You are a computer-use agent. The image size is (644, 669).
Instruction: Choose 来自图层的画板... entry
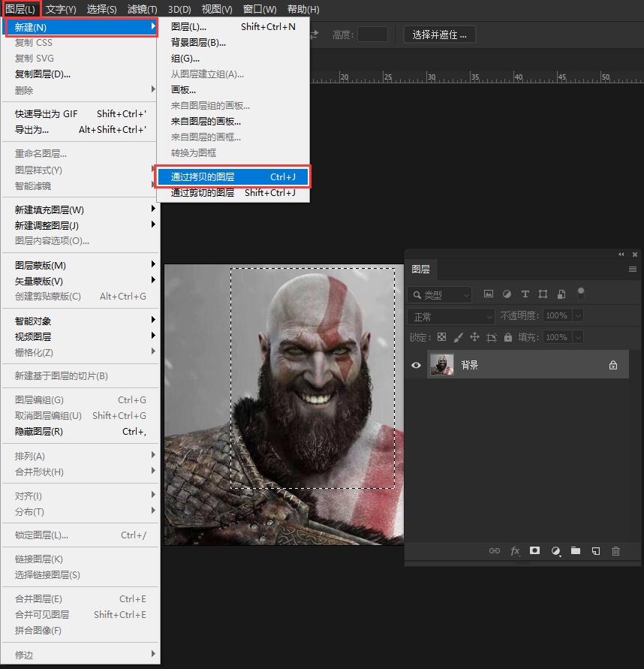pos(233,122)
